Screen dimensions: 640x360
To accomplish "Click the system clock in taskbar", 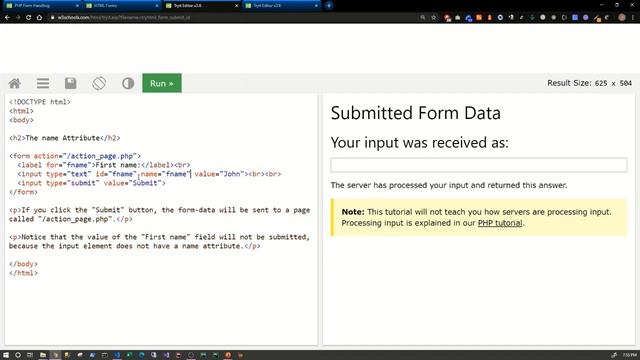I will 630,355.
